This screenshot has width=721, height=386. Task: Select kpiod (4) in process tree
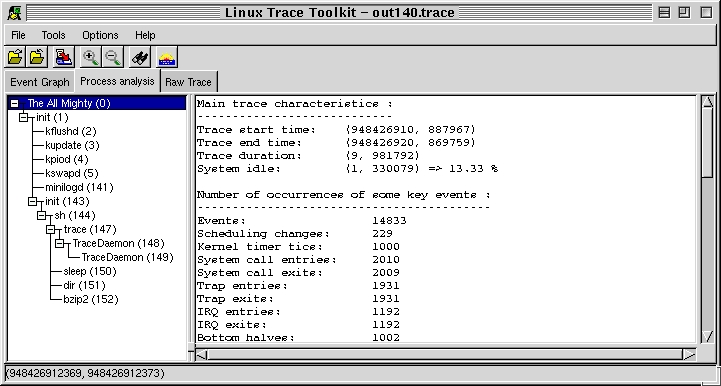tap(67, 160)
